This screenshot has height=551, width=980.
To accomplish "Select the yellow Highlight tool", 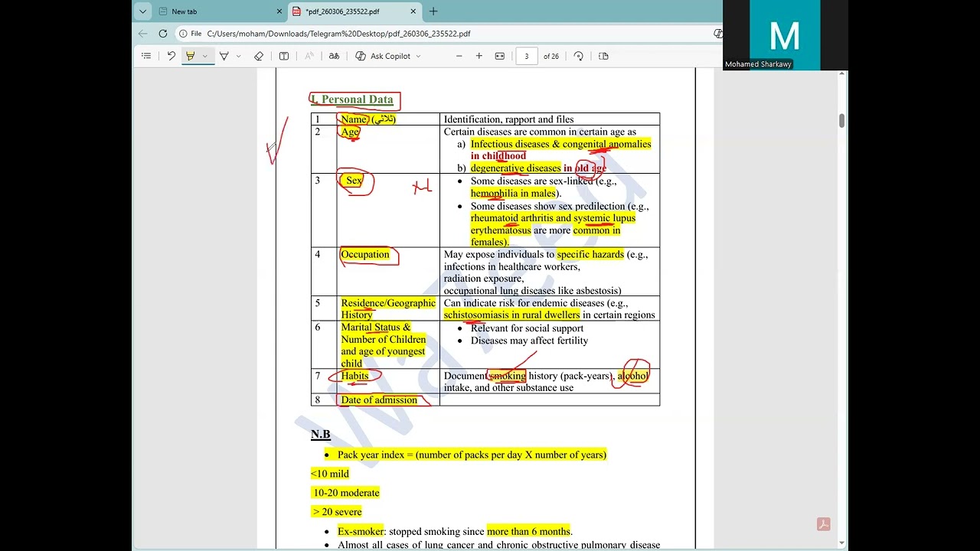I will coord(191,56).
